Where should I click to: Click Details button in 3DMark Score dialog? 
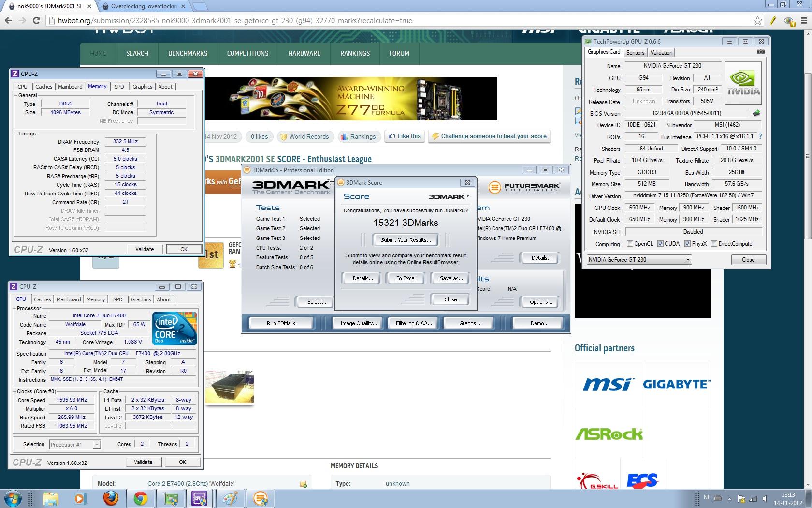point(362,278)
